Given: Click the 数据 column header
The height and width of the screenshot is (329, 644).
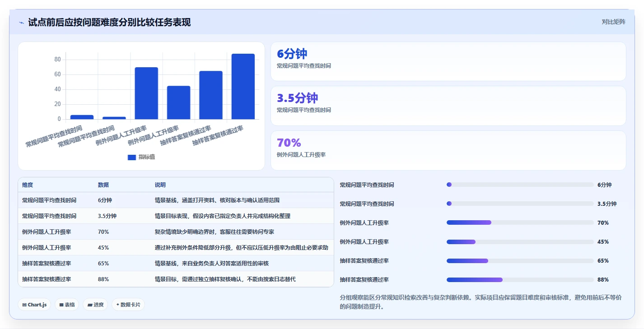Looking at the screenshot, I should coord(103,185).
